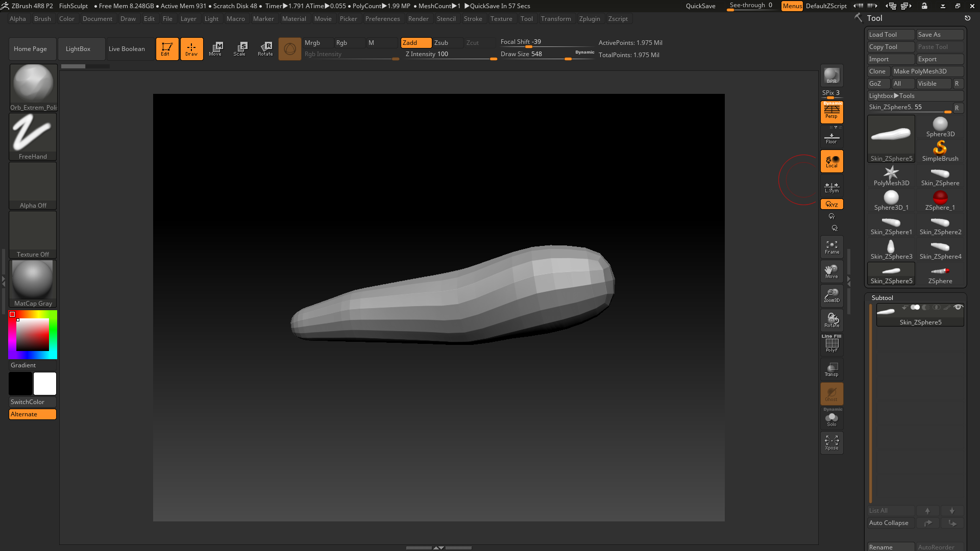Toggle the Menus button

(x=792, y=6)
